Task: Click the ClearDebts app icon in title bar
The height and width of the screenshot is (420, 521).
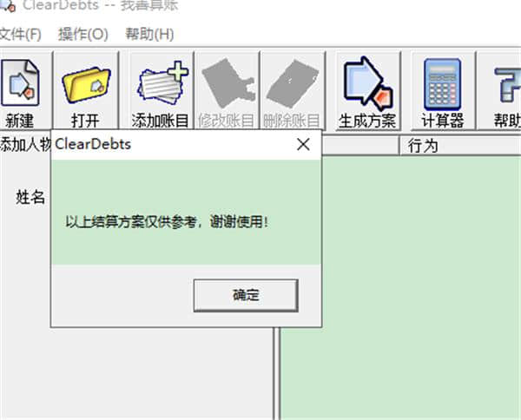Action: [x=7, y=5]
